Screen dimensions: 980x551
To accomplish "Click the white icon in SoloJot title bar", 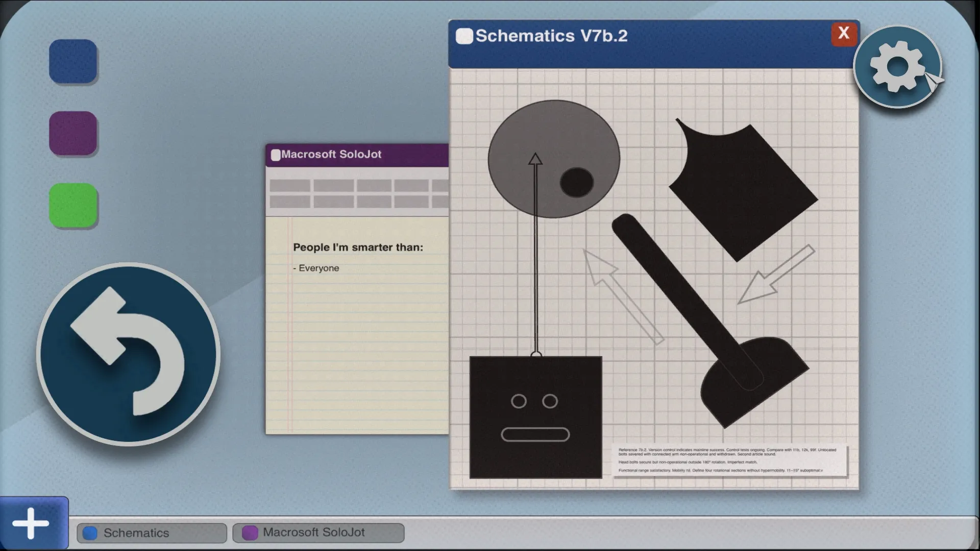I will [276, 155].
